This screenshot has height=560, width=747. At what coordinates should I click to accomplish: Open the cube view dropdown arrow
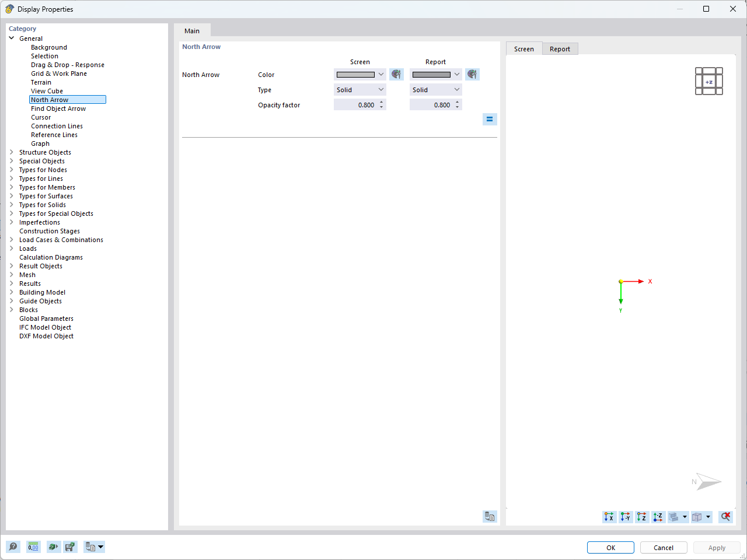point(708,517)
